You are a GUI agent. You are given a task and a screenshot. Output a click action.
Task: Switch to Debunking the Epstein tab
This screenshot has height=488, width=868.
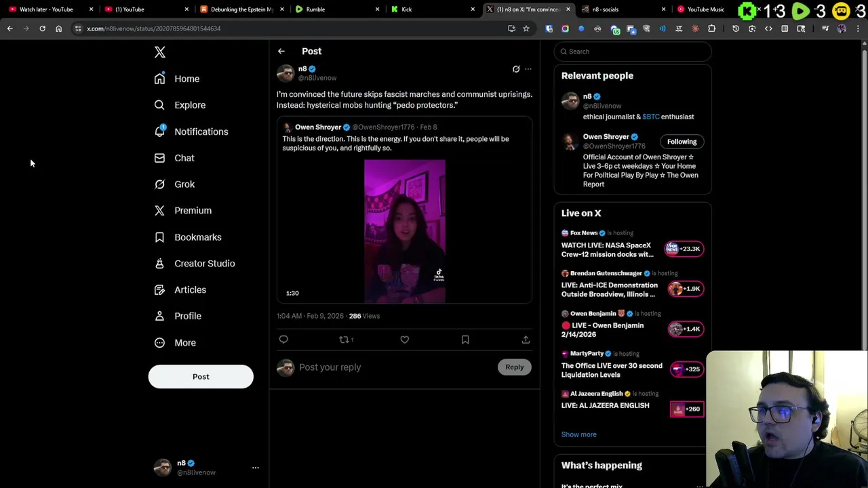241,9
